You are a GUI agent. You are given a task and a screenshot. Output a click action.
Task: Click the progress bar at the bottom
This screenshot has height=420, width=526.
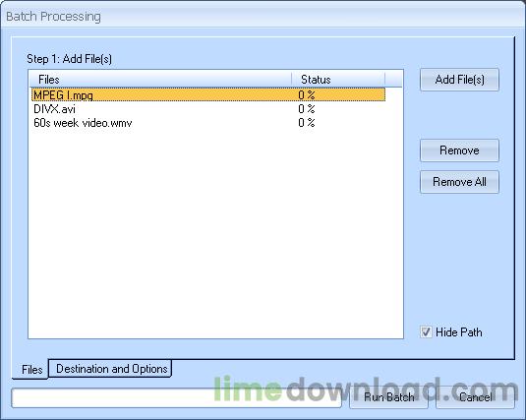coord(176,397)
